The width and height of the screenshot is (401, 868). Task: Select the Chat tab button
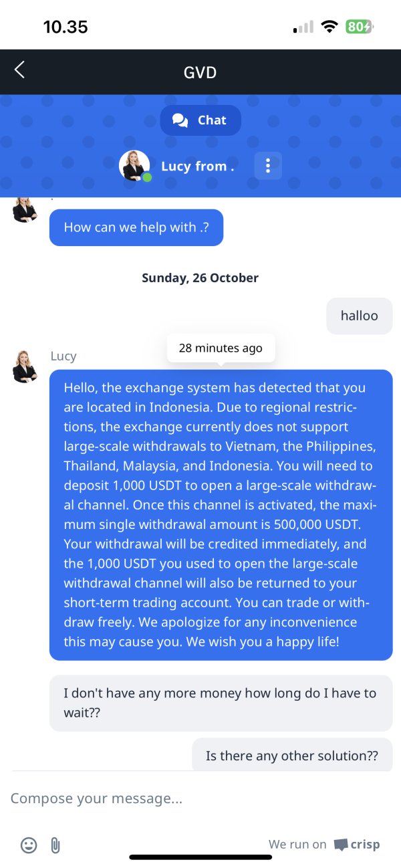coord(200,120)
